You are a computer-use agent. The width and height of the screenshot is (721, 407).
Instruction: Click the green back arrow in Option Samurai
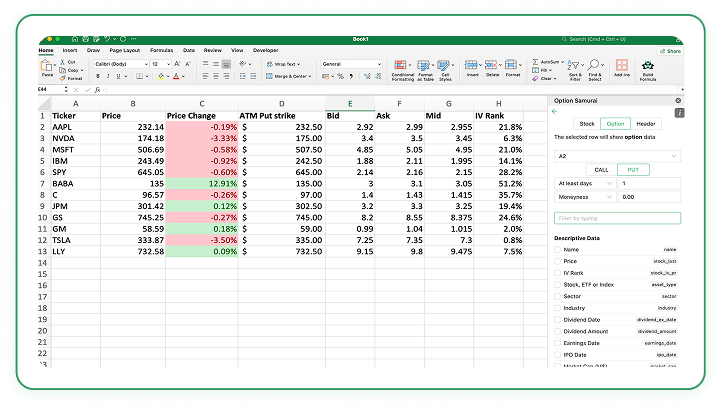click(x=556, y=112)
